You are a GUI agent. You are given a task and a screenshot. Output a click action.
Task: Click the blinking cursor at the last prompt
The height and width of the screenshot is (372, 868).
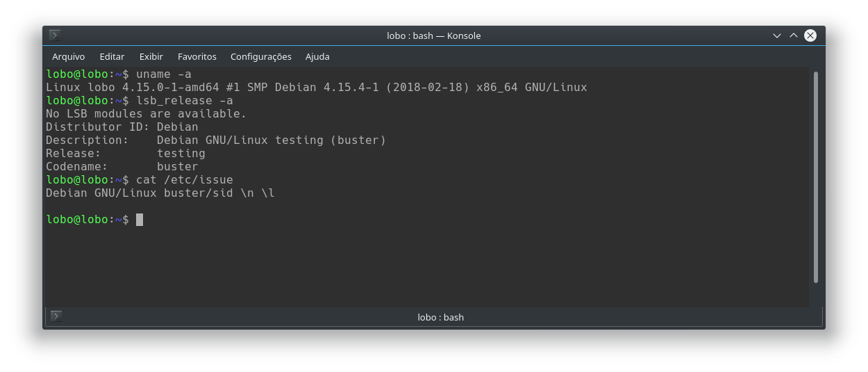(x=140, y=220)
